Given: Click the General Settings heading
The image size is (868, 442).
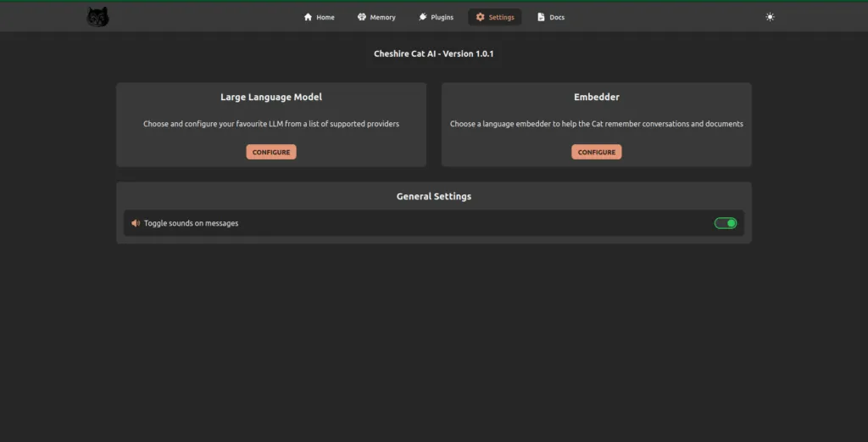Looking at the screenshot, I should pyautogui.click(x=434, y=196).
